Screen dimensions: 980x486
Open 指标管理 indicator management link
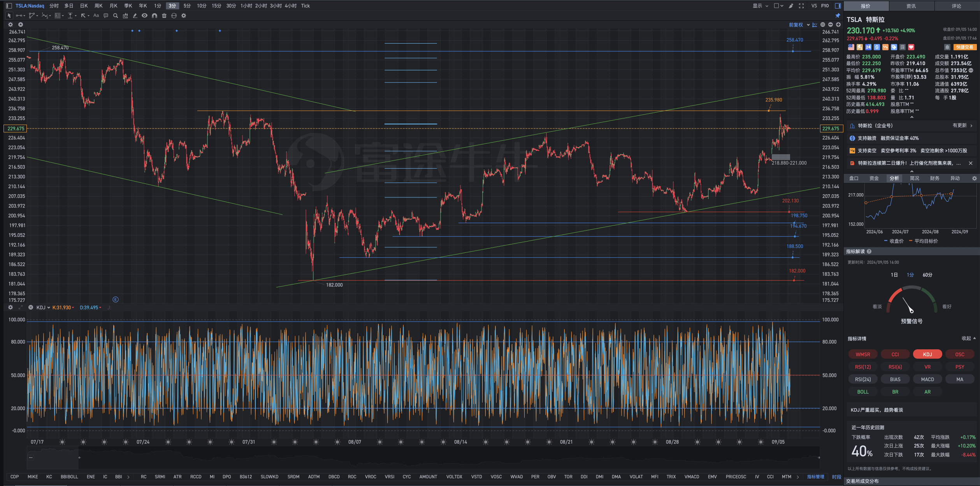tap(815, 477)
